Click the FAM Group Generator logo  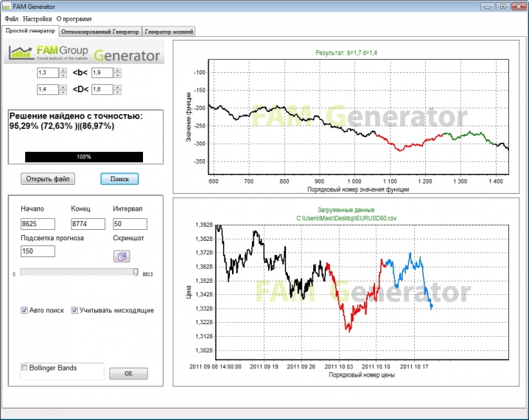click(x=84, y=53)
